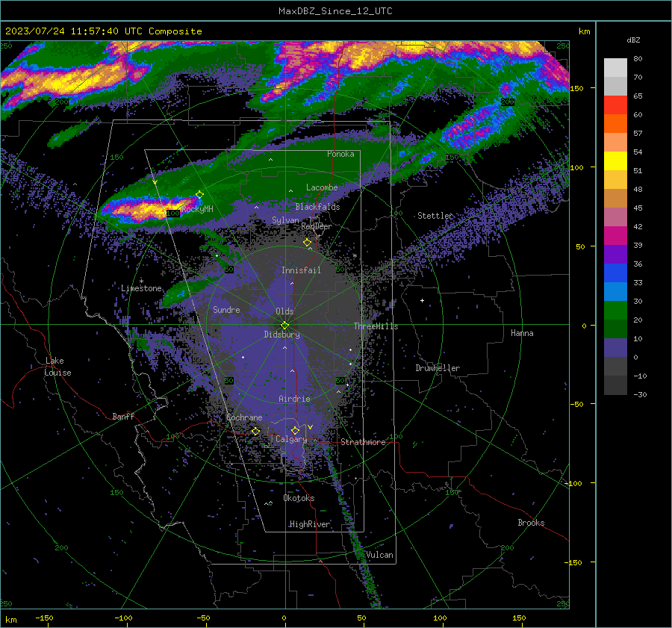
Task: Click the 2023/07/24 11:57:40 UTC Composite timestamp
Action: pyautogui.click(x=103, y=31)
